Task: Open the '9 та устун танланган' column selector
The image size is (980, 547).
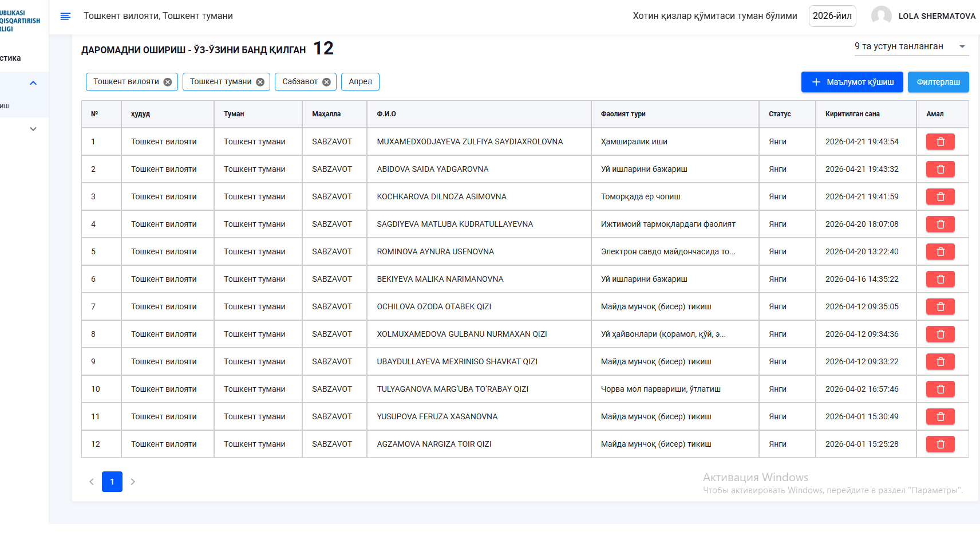Action: click(x=911, y=46)
